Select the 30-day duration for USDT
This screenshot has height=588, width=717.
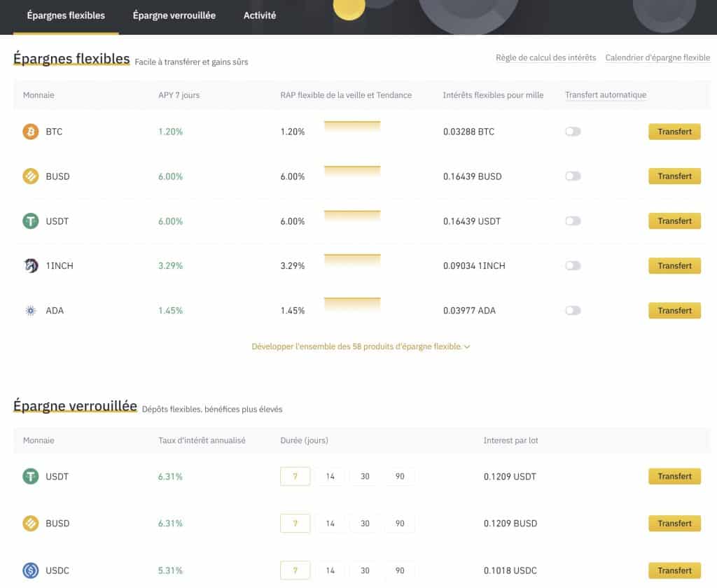pyautogui.click(x=365, y=476)
